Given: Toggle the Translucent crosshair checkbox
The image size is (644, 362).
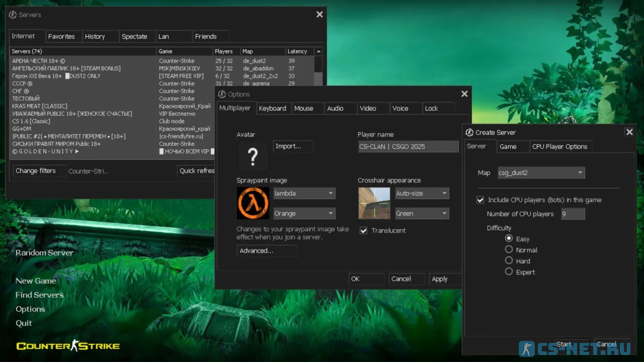Looking at the screenshot, I should pos(363,230).
